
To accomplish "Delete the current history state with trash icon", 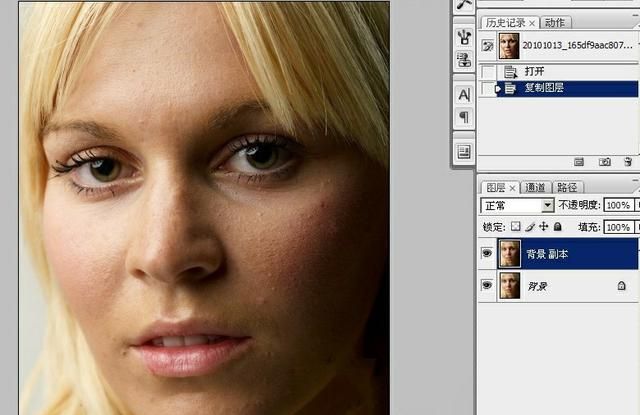I will coord(629,162).
